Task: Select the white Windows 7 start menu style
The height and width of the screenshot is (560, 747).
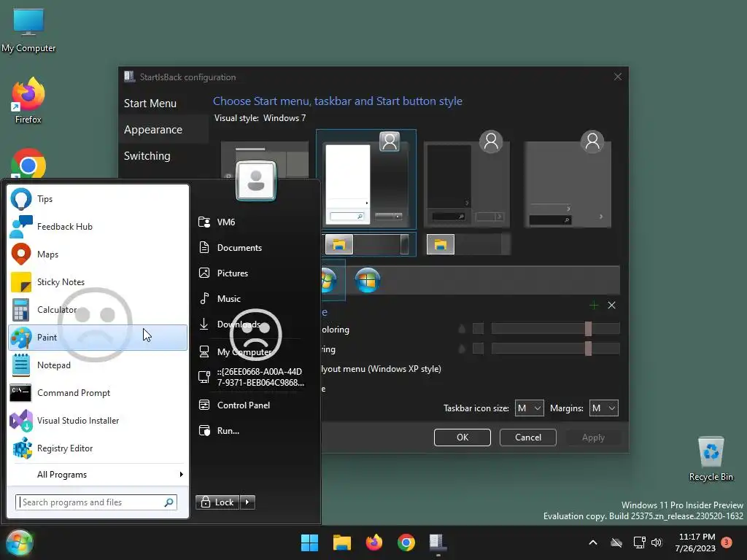Action: pos(366,179)
